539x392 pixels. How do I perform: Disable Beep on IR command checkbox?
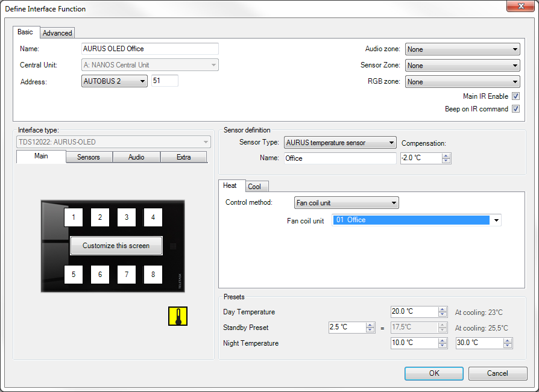coord(515,109)
